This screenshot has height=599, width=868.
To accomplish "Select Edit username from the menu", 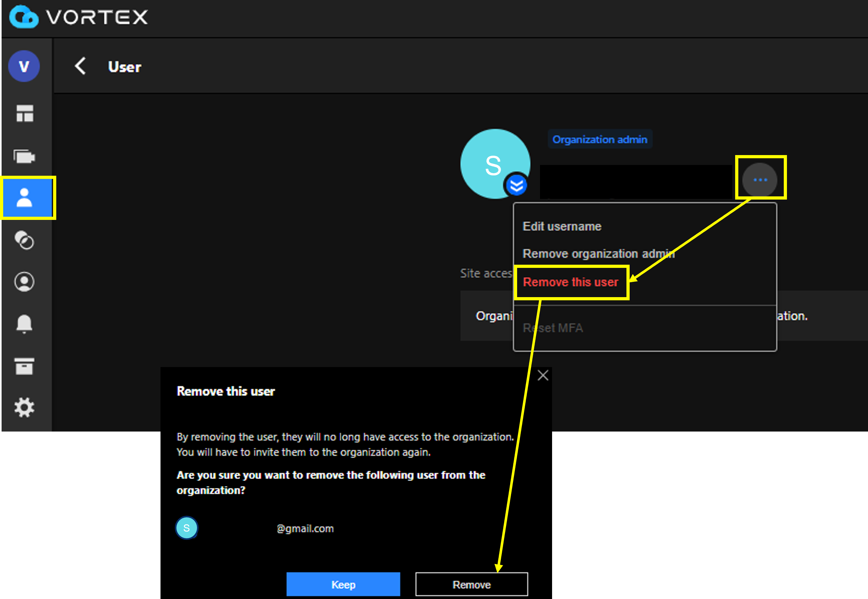I will (x=562, y=226).
